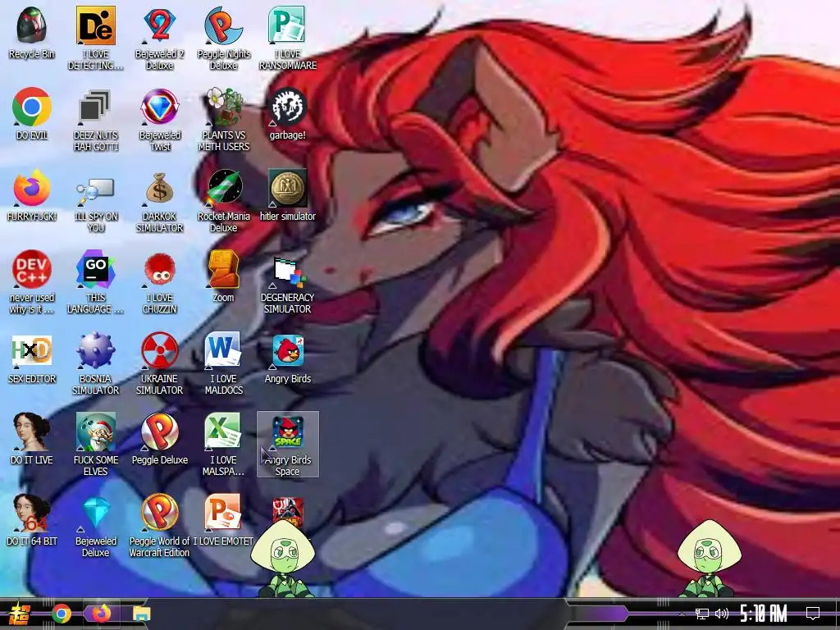Screen dimensions: 840x630
Task: Open Publisher shortcut labeled I LOVE RANSOMWARE
Action: [x=287, y=25]
